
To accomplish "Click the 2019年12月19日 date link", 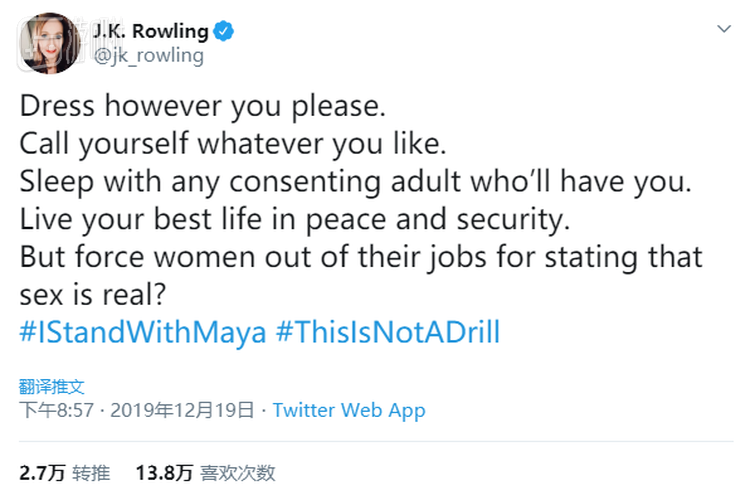I will [184, 410].
